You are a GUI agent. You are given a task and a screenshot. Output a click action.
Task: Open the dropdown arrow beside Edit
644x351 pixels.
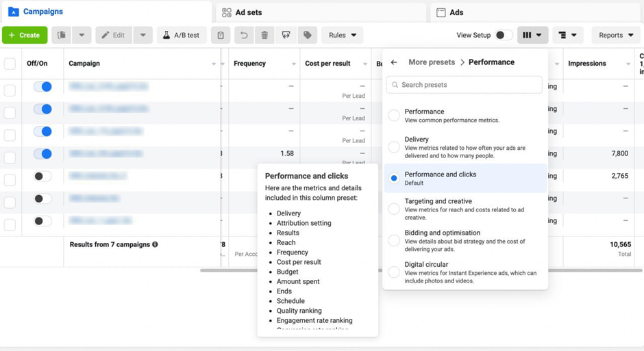coord(143,36)
